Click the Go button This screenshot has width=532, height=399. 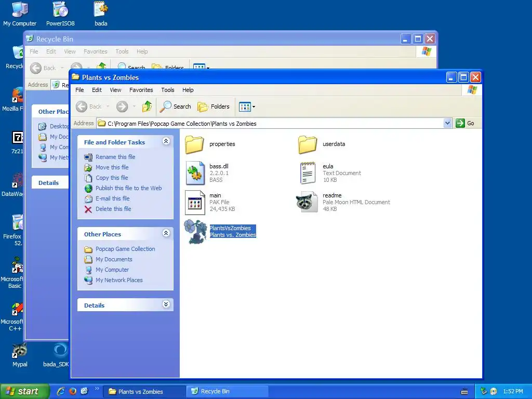coord(465,123)
